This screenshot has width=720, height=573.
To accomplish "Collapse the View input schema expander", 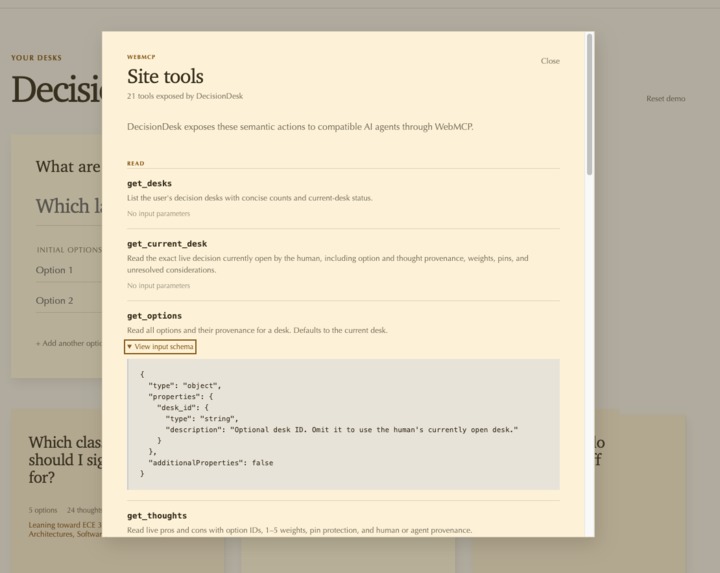I will click(x=160, y=347).
